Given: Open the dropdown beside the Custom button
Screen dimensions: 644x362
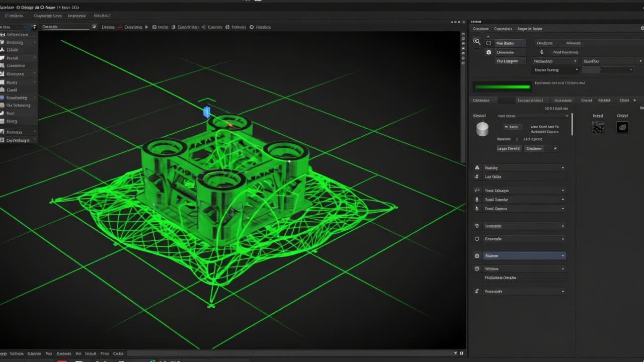Looking at the screenshot, I should (555, 148).
